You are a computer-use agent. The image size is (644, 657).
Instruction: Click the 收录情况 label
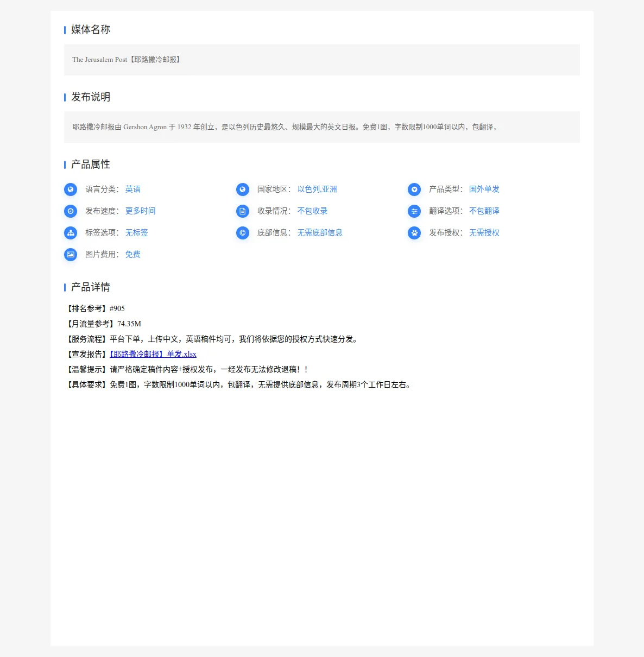[x=274, y=211]
